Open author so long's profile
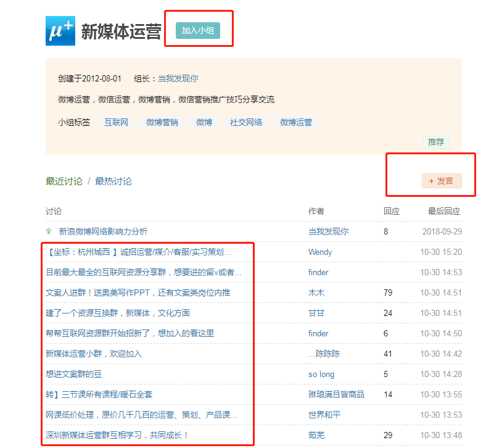486x448 pixels. (321, 374)
